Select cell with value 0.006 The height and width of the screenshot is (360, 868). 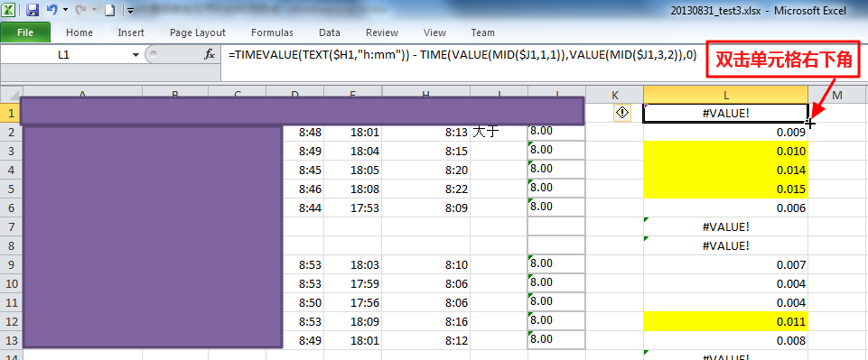pos(725,208)
